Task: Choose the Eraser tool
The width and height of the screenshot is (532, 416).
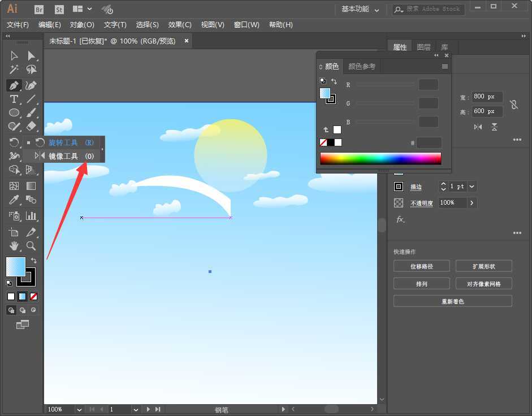Action: (31, 126)
